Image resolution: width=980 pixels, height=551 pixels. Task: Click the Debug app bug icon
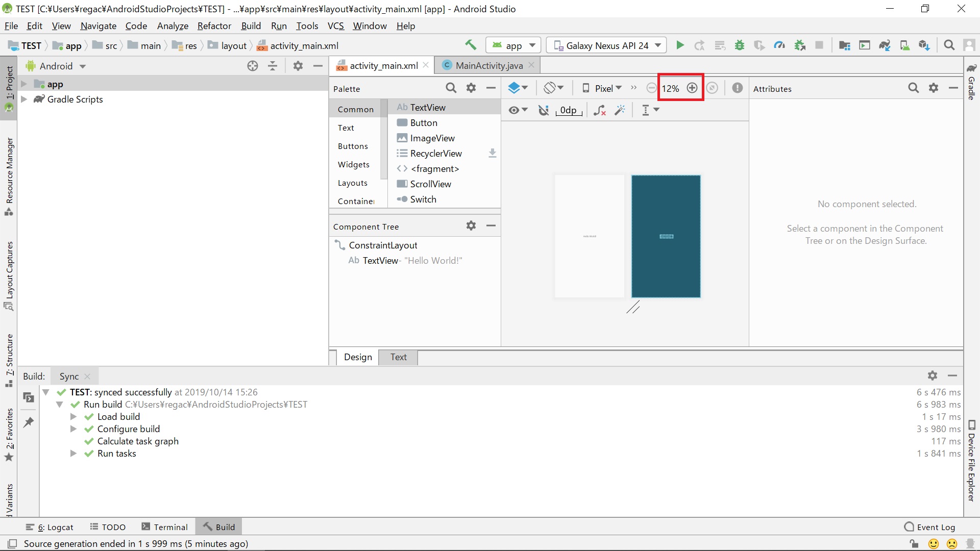[739, 45]
